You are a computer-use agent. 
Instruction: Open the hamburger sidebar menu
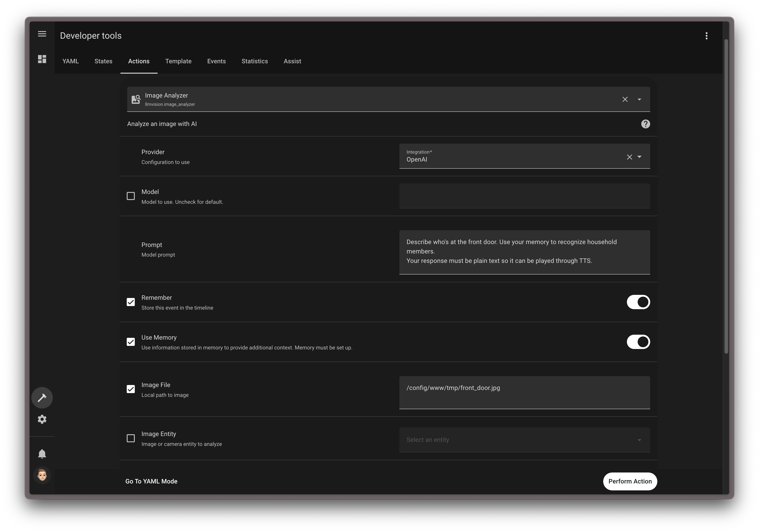pyautogui.click(x=42, y=34)
